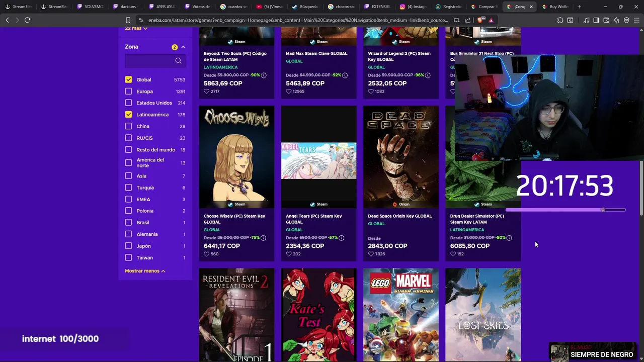Switch to the VOLVEMOS Twitch tab
Viewport: 644px width, 362px height.
[x=91, y=7]
